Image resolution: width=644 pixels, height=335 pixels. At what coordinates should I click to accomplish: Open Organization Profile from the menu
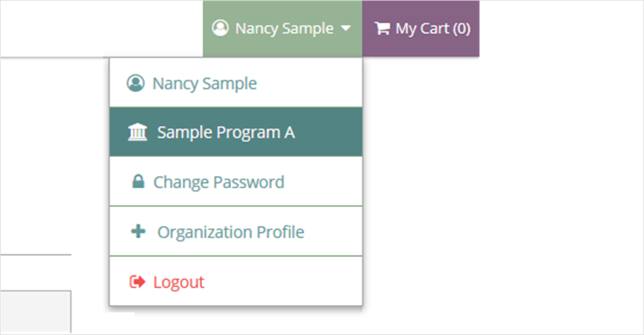coord(236,231)
